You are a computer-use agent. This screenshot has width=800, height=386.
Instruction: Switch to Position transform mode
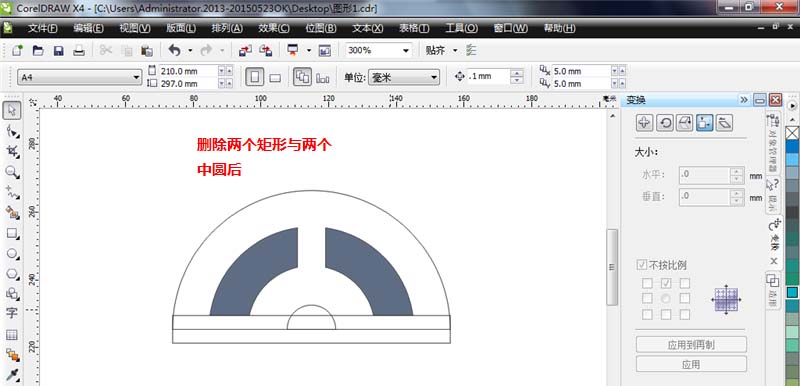pos(645,123)
